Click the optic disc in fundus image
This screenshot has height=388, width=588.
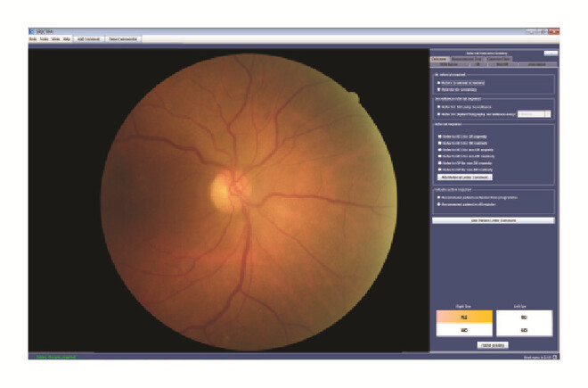click(229, 190)
